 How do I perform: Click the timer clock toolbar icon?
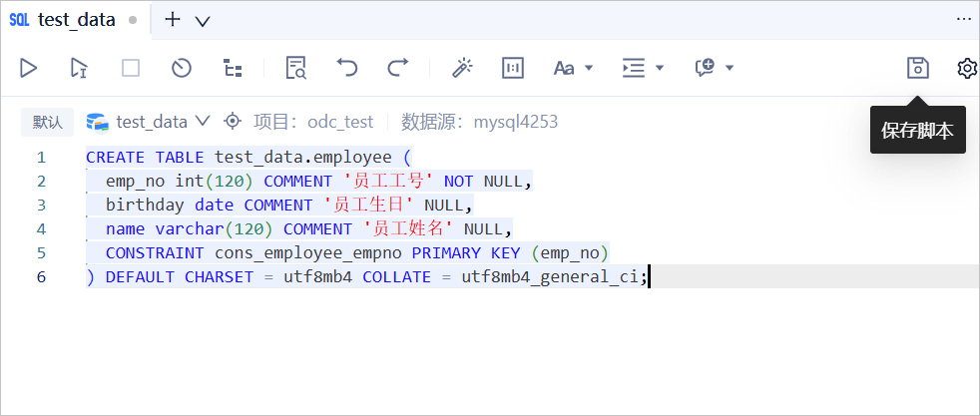point(182,68)
